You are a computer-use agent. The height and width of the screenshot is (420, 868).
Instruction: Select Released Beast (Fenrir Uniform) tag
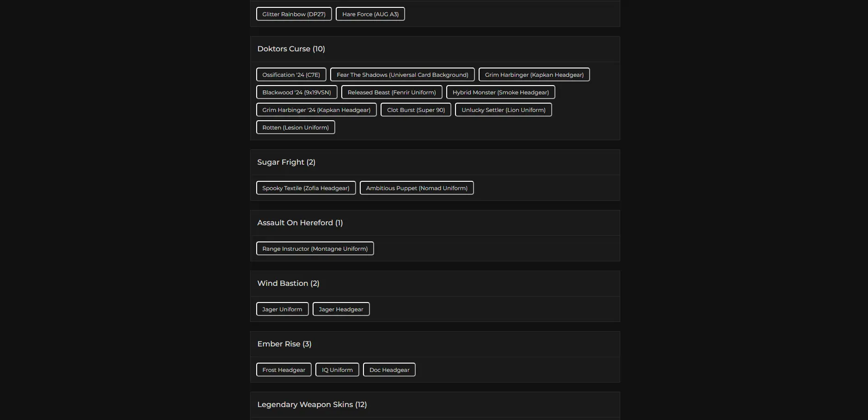pos(391,93)
